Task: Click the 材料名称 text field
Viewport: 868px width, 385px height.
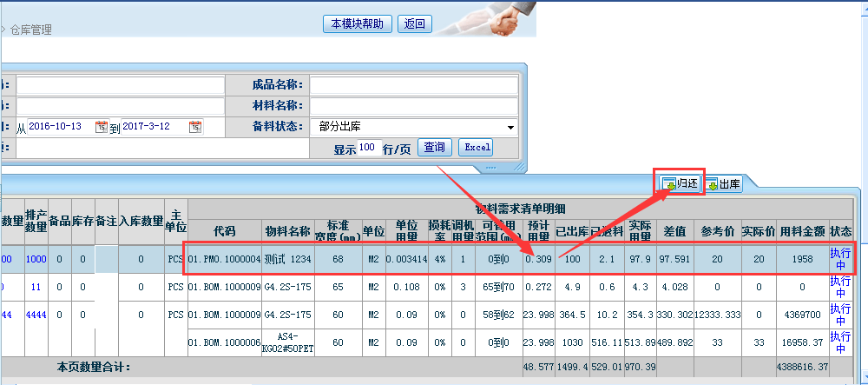Action: click(x=413, y=106)
